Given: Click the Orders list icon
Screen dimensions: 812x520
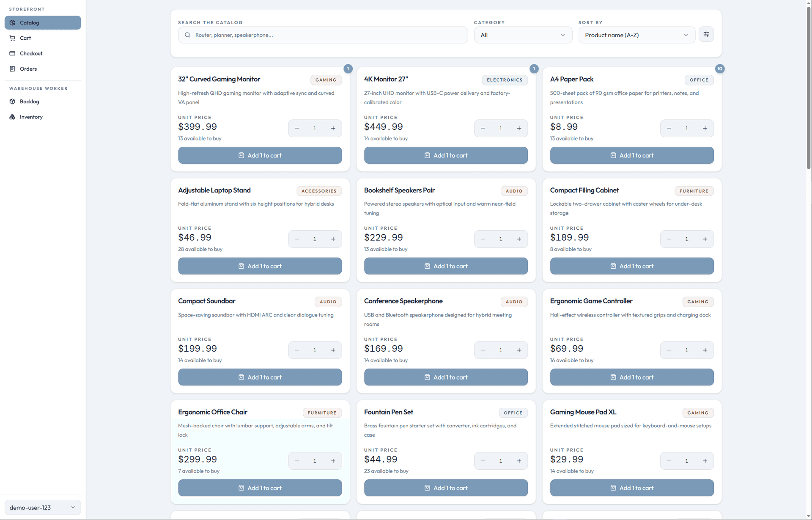Looking at the screenshot, I should 12,69.
